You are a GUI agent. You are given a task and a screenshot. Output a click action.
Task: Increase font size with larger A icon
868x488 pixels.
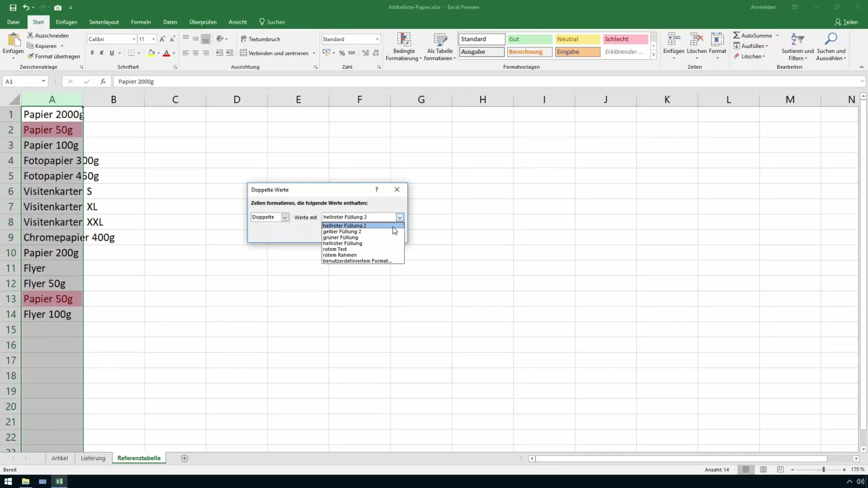click(x=162, y=39)
